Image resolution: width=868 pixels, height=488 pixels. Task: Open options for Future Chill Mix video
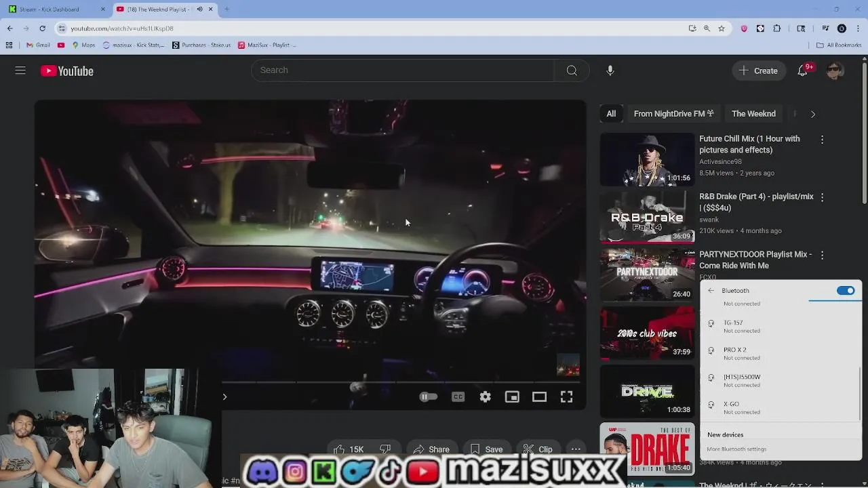pos(822,140)
